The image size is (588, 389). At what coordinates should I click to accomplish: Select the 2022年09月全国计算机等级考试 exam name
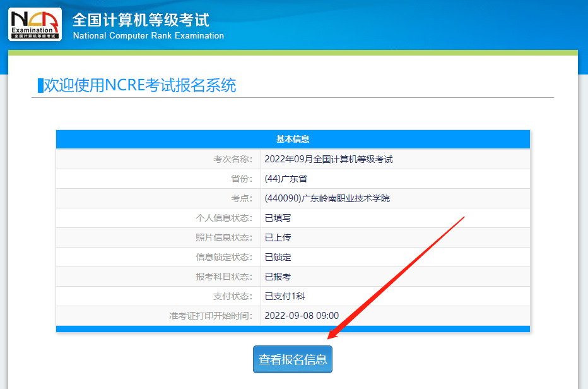tap(329, 159)
